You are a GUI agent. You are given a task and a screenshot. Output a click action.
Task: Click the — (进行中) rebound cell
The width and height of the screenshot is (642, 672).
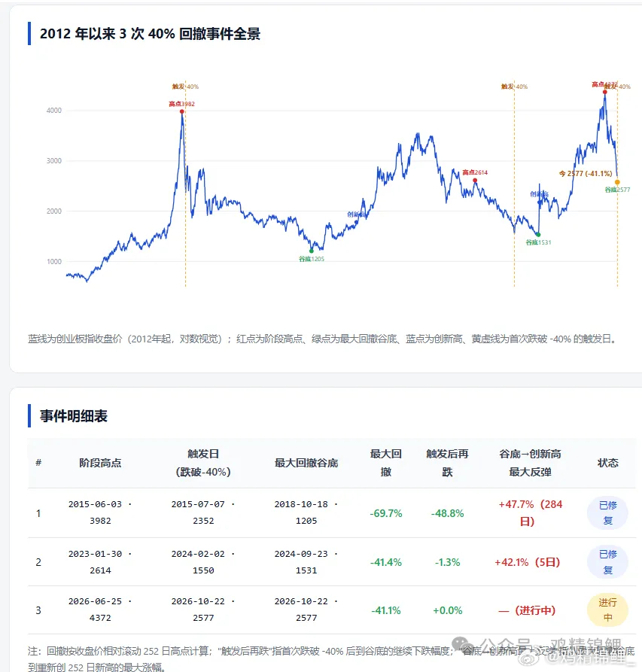[527, 610]
